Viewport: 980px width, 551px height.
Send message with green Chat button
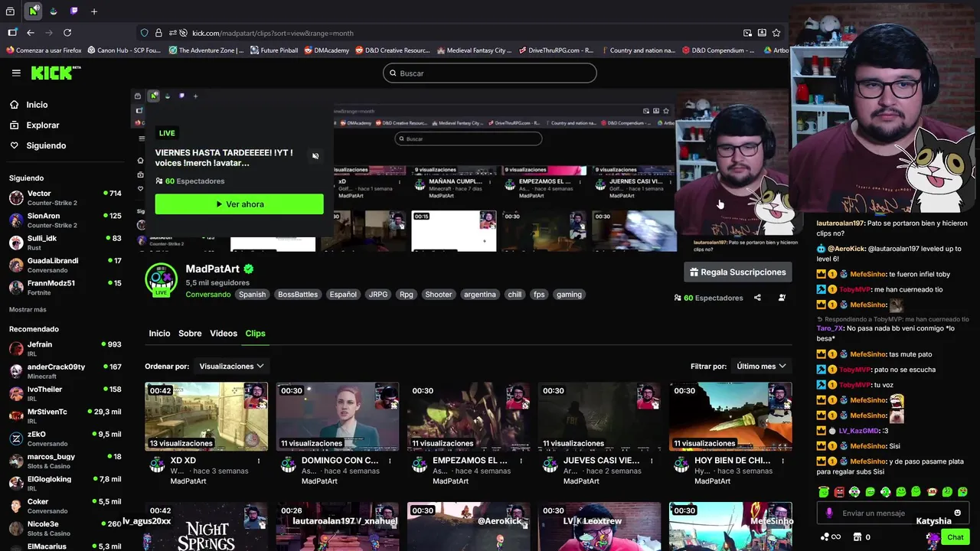[x=955, y=537]
